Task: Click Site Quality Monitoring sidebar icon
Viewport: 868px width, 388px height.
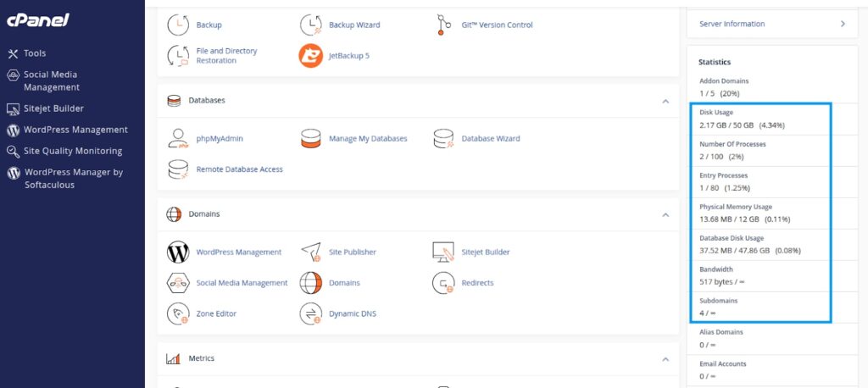Action: (x=13, y=151)
